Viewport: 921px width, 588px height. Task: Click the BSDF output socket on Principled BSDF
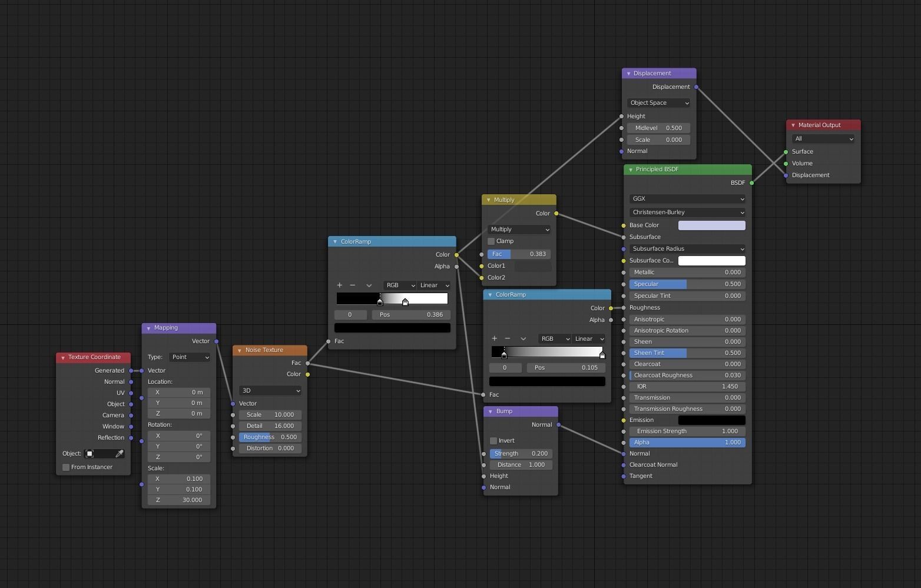click(751, 183)
